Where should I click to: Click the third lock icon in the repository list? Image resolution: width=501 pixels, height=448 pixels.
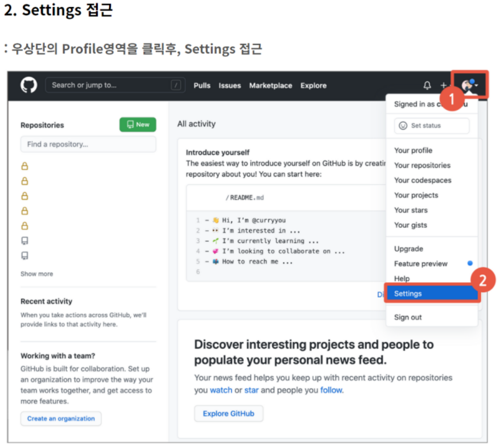(x=24, y=196)
